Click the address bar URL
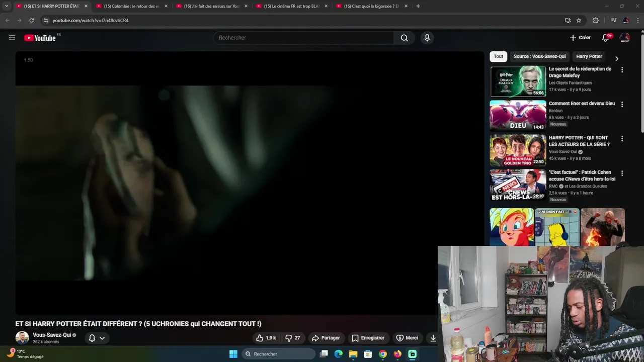 pos(91,21)
